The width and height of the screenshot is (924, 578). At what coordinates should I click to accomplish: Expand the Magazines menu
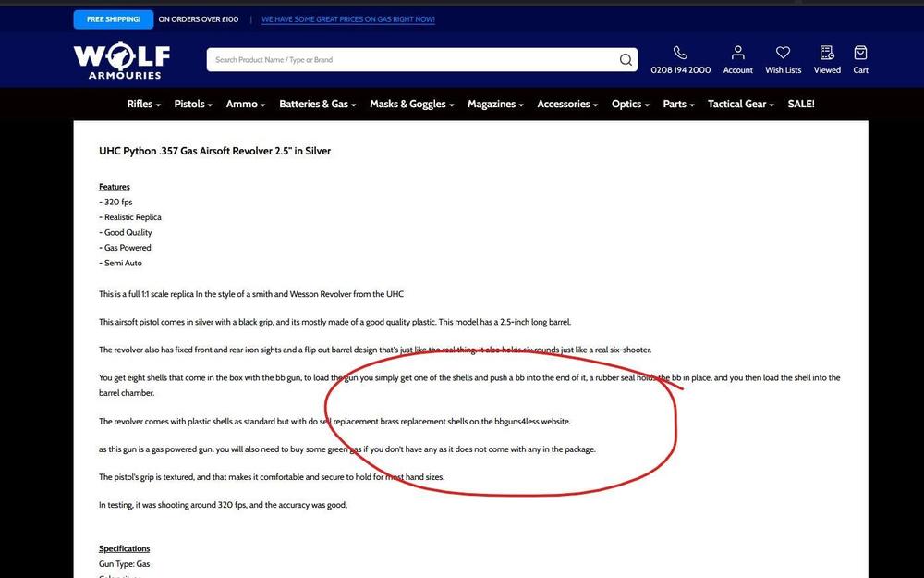pyautogui.click(x=495, y=105)
